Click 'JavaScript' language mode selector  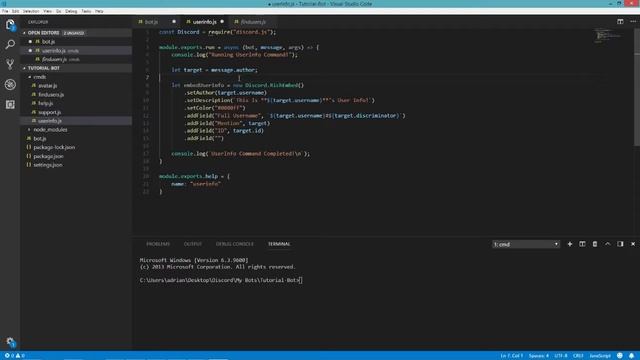click(x=600, y=356)
